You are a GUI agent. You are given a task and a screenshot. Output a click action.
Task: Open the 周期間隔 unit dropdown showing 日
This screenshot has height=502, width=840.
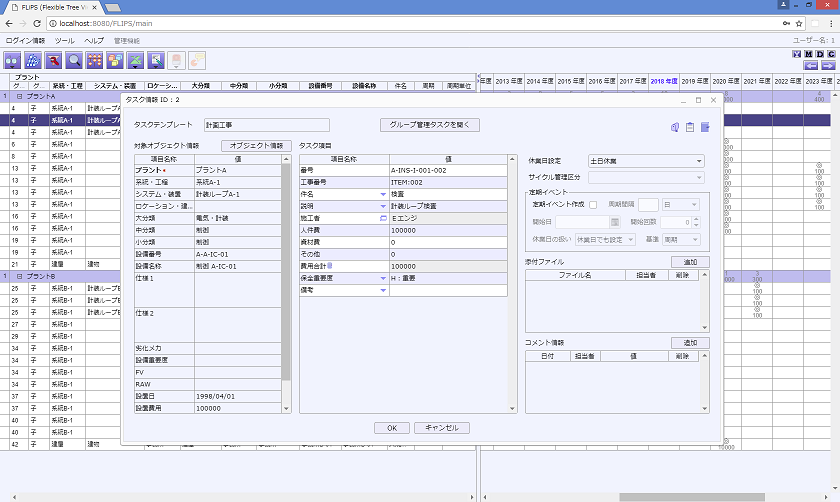680,205
